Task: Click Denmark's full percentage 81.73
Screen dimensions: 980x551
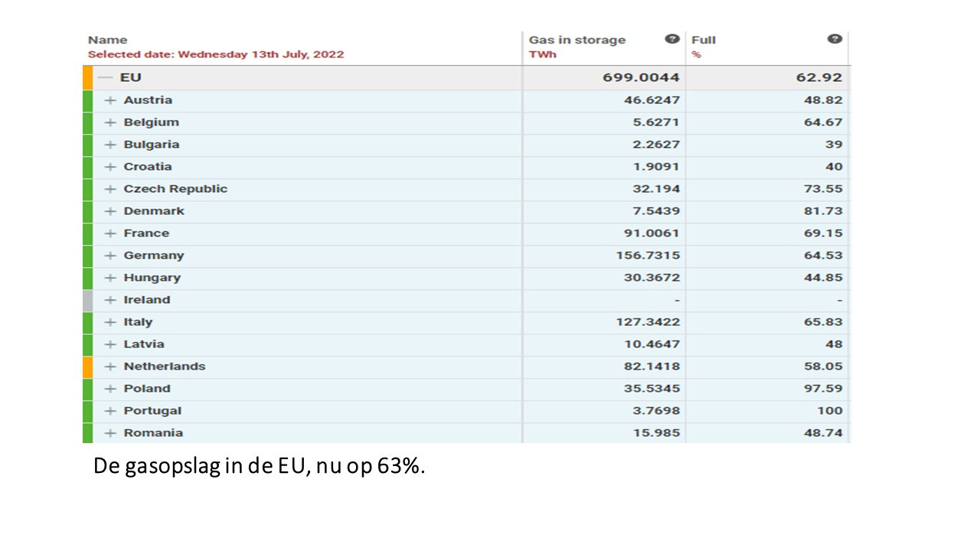Action: tap(823, 211)
